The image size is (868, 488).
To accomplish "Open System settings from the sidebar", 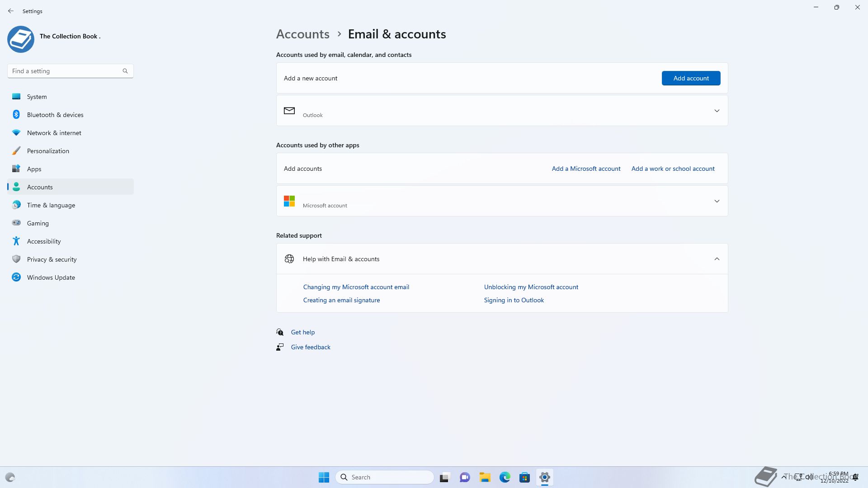I will [x=70, y=97].
